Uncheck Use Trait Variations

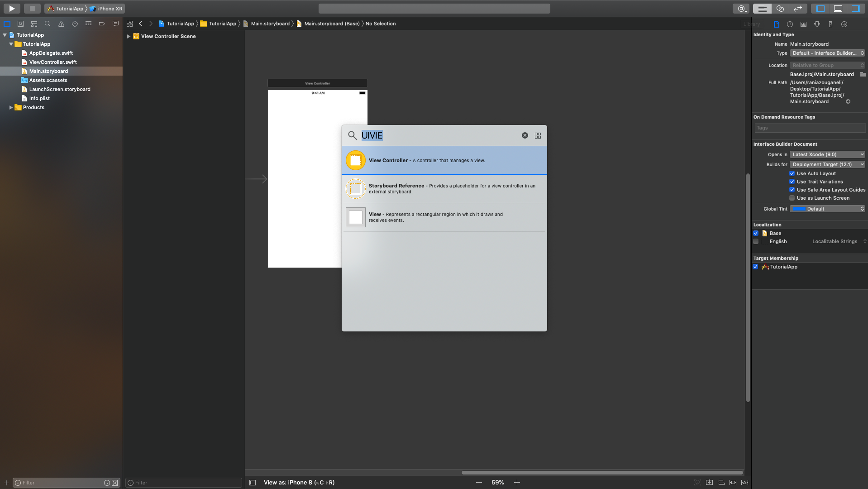tap(792, 182)
